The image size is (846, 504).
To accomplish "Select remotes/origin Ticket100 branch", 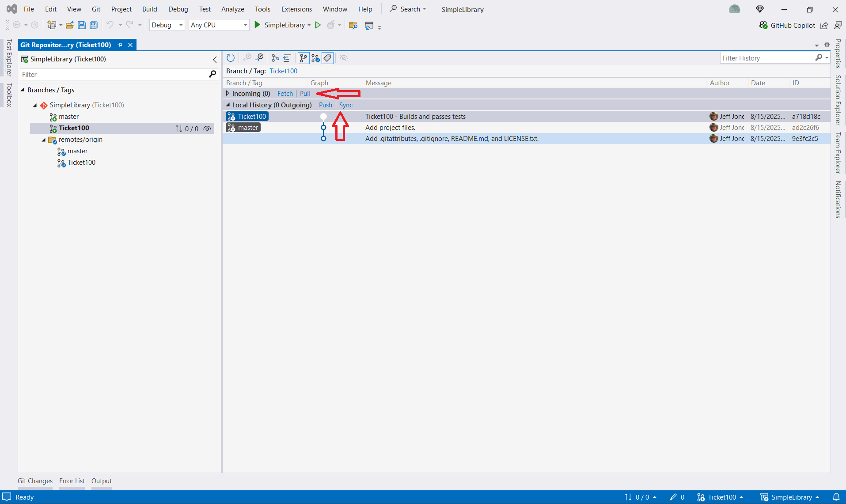I will pyautogui.click(x=81, y=163).
